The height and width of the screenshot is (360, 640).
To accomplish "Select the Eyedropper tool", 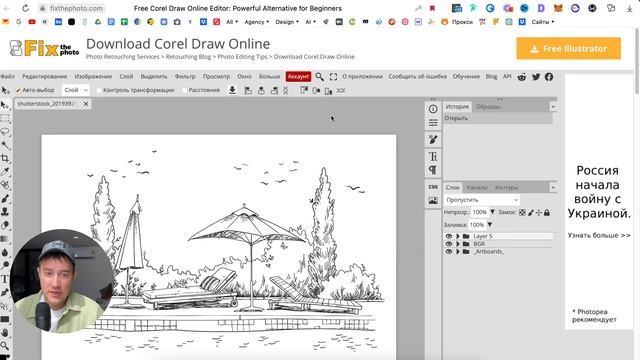I will [x=4, y=171].
